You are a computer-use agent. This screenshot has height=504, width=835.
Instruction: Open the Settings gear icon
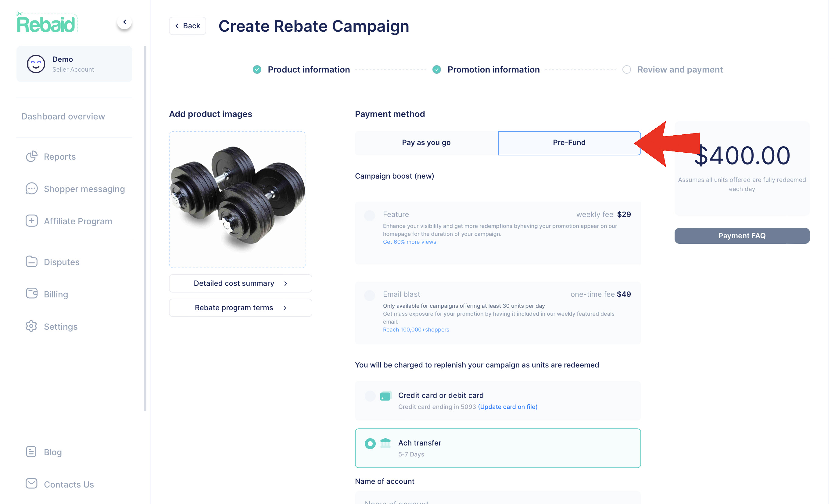(x=31, y=326)
